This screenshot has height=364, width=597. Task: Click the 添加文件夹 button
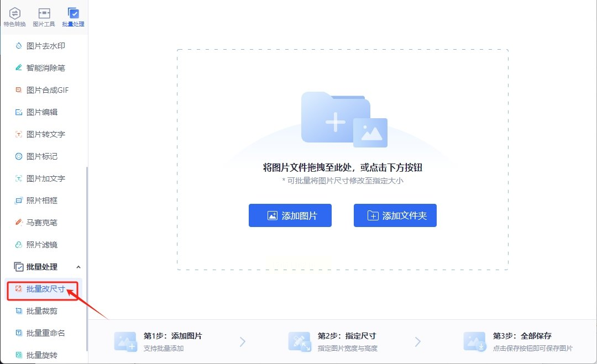[x=395, y=215]
